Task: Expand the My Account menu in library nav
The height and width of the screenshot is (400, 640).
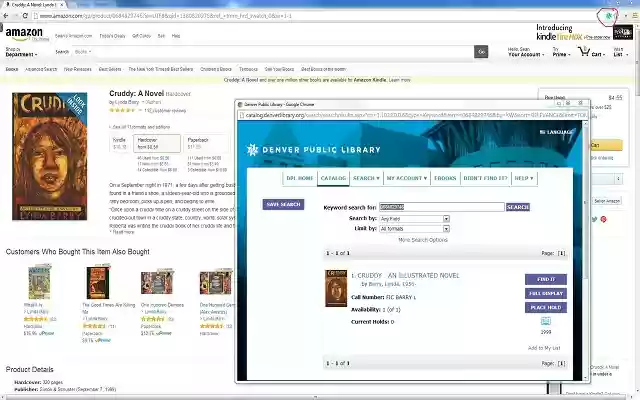Action: 407,178
